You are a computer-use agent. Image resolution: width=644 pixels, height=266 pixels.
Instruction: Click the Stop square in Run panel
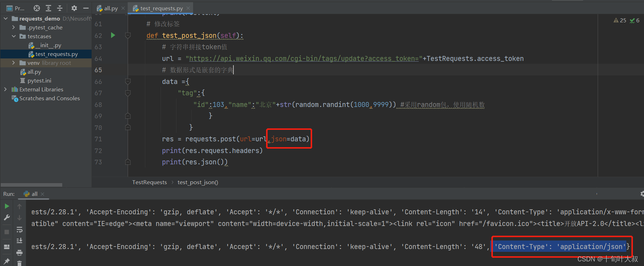(7, 232)
